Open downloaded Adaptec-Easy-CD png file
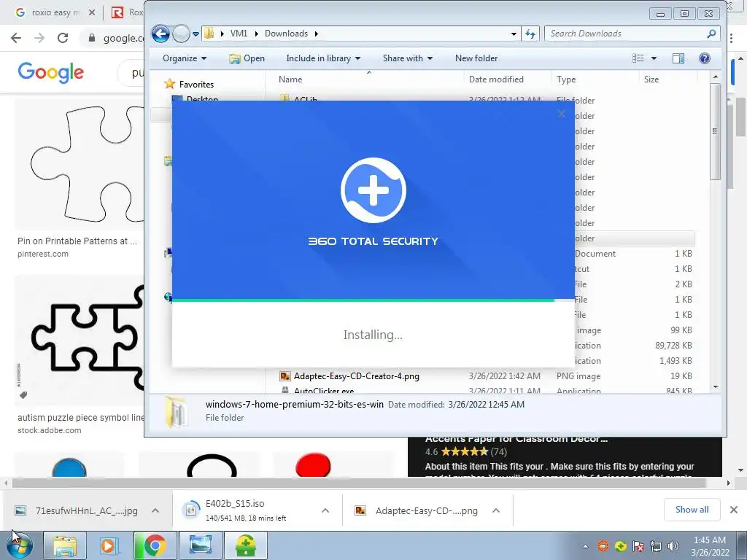Screen dimensions: 747x560 417,511
